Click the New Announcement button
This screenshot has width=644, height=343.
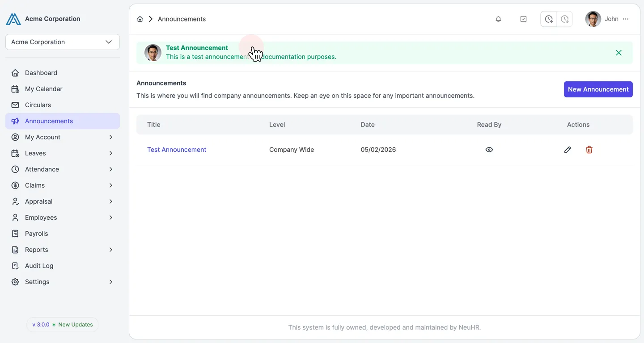click(598, 89)
